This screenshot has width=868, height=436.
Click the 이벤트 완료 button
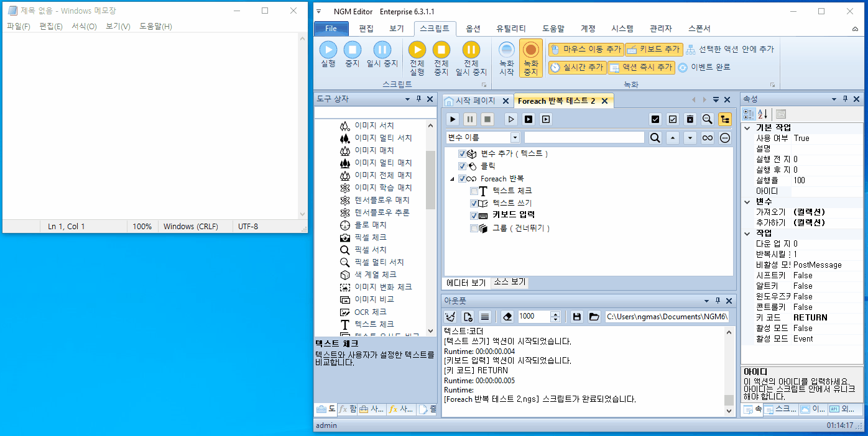pyautogui.click(x=704, y=67)
